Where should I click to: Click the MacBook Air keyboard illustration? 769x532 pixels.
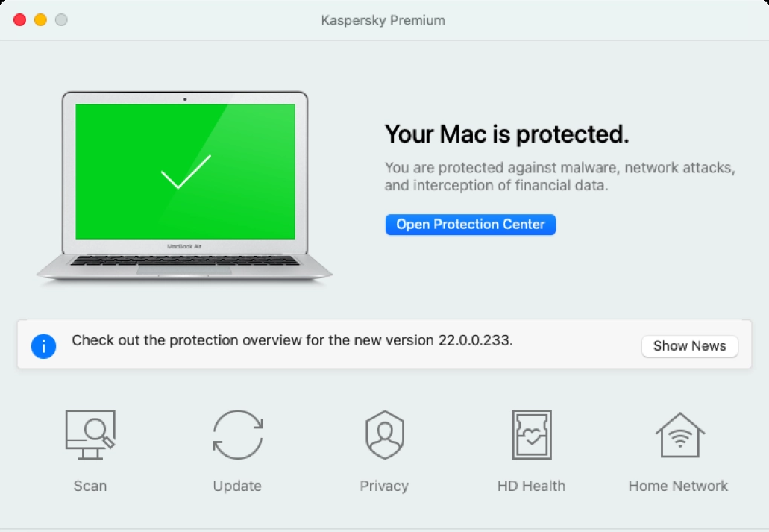pos(184,260)
